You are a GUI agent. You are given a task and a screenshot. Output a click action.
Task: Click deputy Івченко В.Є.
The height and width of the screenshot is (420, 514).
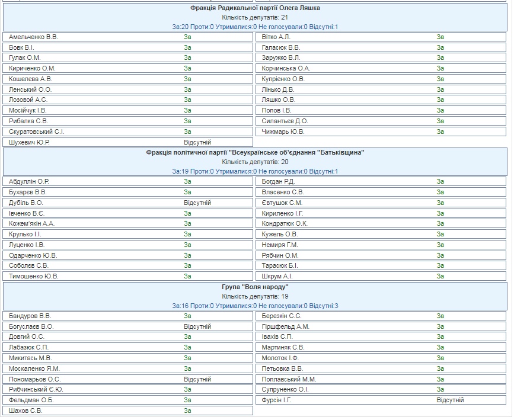point(27,213)
